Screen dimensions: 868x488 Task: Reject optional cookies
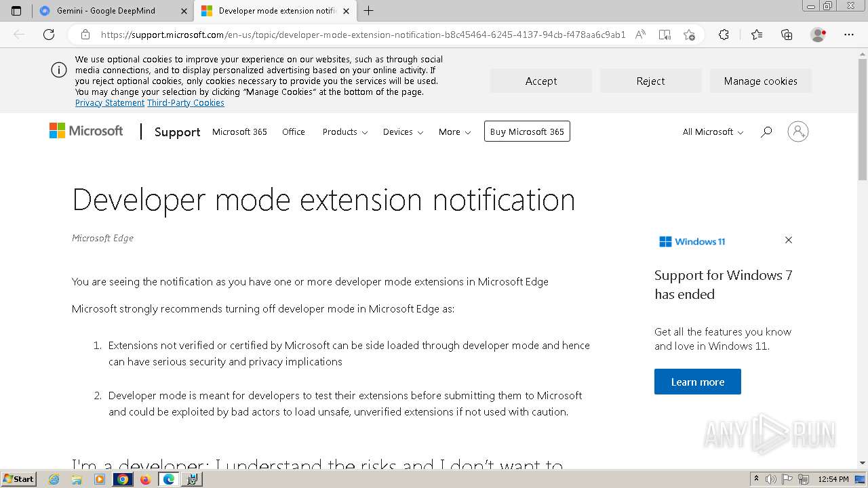coord(650,81)
